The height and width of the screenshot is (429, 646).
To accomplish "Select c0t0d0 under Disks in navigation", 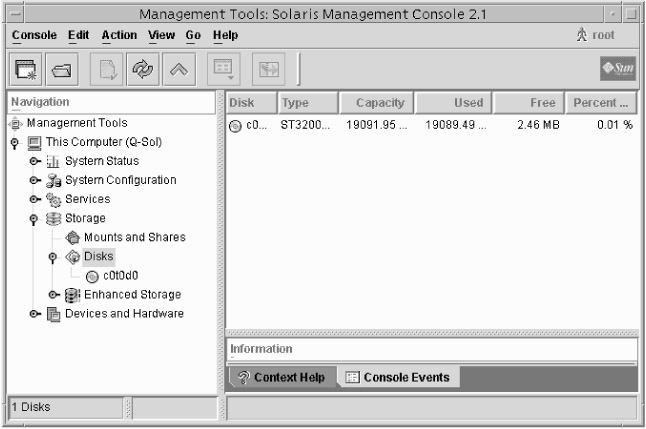I will 120,275.
